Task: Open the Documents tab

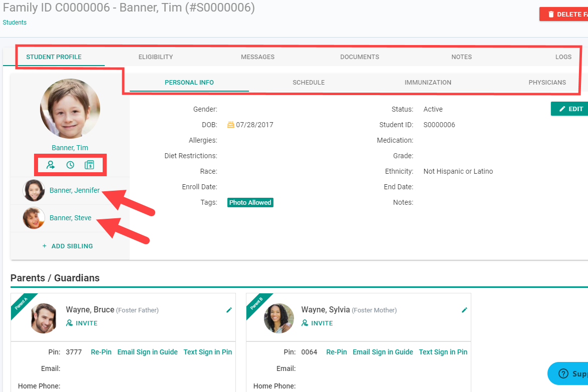Action: tap(360, 57)
